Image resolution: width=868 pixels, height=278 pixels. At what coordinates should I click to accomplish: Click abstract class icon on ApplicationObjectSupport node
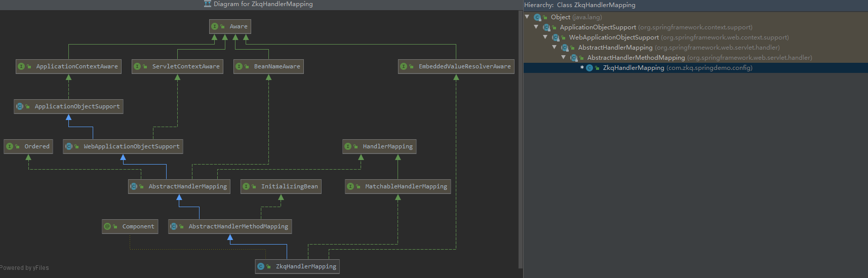click(x=20, y=106)
